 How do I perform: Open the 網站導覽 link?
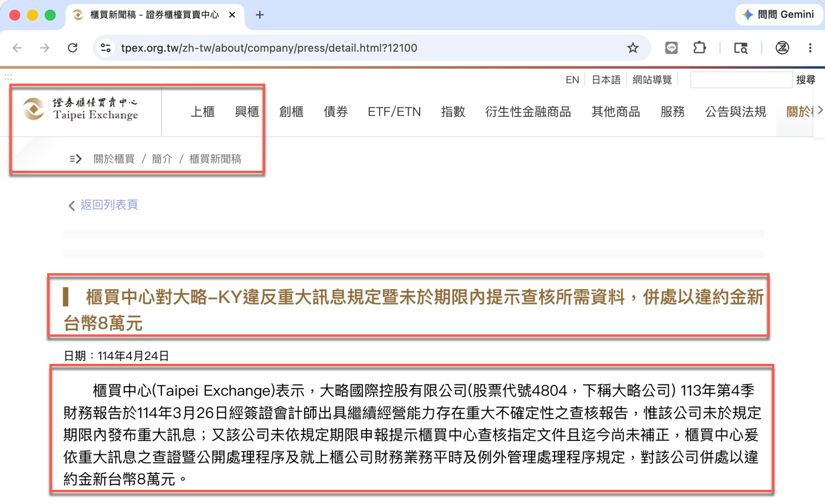point(652,80)
